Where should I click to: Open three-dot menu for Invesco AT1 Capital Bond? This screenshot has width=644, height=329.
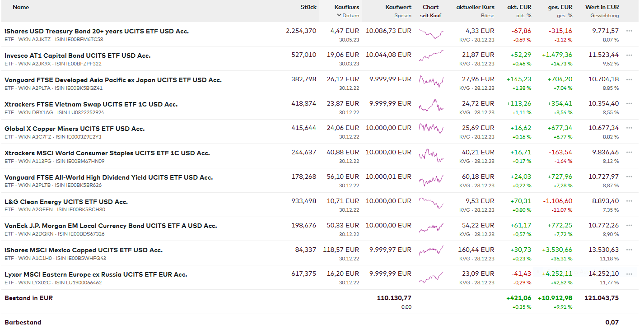click(629, 55)
